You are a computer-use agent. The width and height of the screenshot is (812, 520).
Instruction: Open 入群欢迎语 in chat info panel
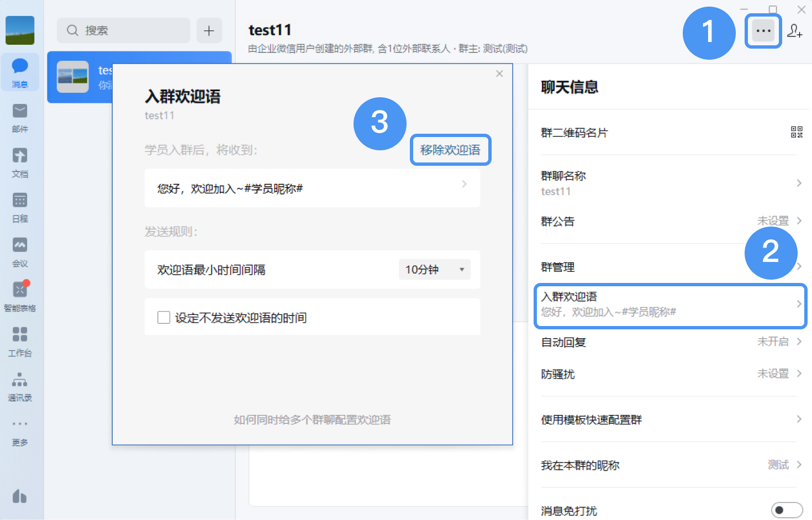click(670, 304)
